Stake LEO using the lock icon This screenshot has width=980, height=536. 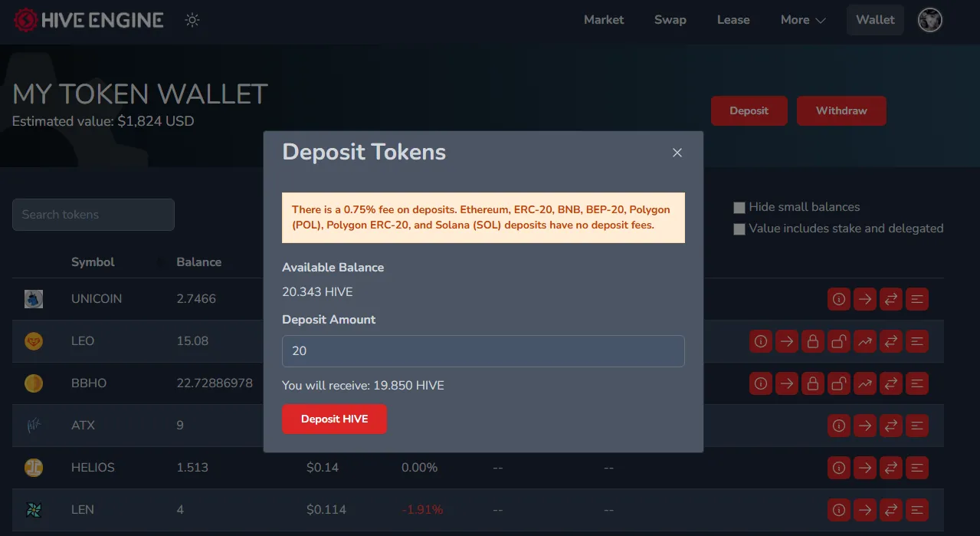(813, 341)
